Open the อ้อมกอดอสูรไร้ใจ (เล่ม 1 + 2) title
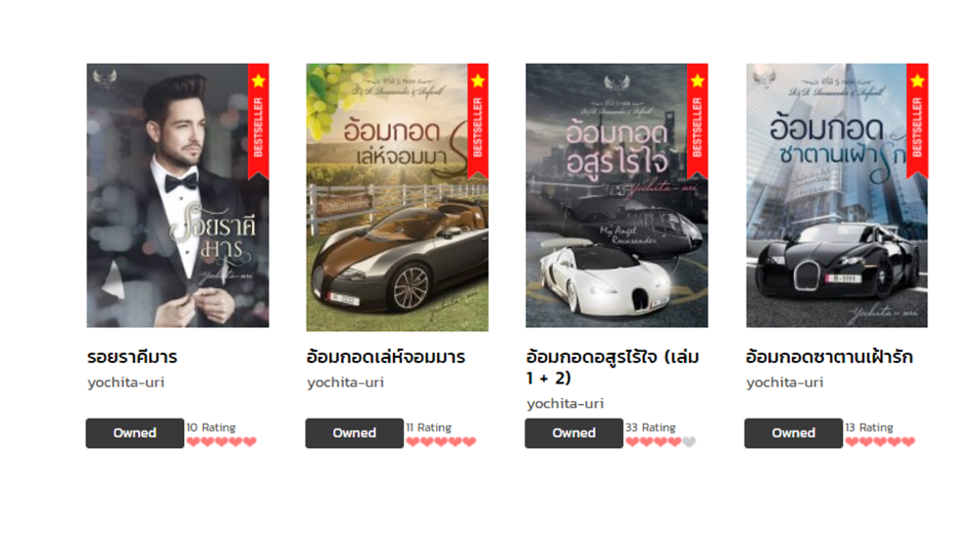Viewport: 980px width, 554px height. pyautogui.click(x=612, y=367)
